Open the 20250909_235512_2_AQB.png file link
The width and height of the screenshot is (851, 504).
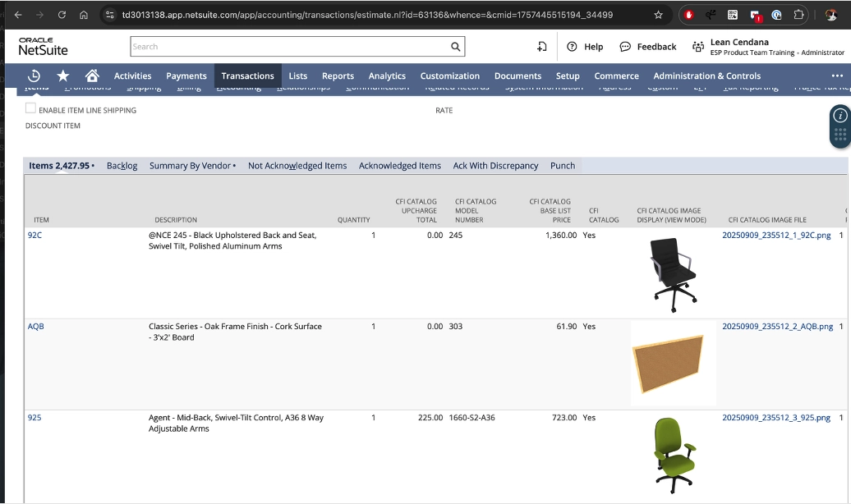point(778,326)
